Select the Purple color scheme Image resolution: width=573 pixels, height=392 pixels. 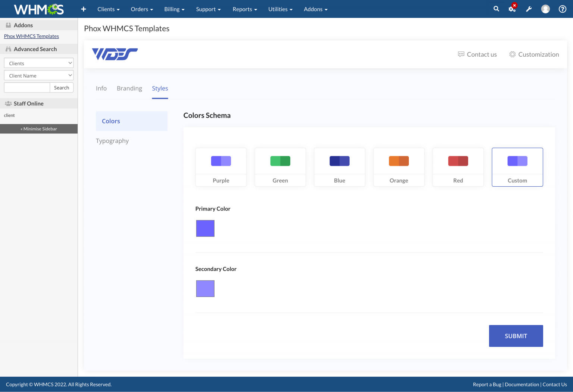pos(221,167)
